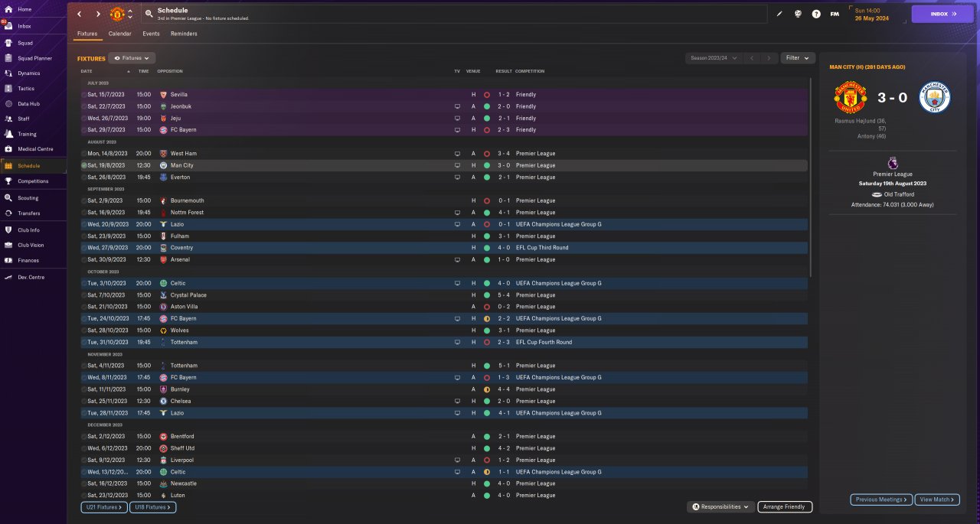Select the Jeonbuk fixture row circle
Screen dimensions: 980x524
point(83,106)
